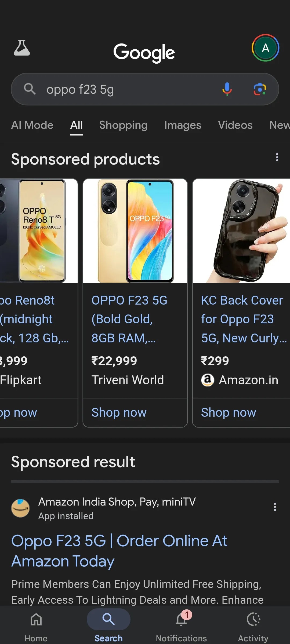Image resolution: width=290 pixels, height=644 pixels.
Task: Open the Sponsored products options menu
Action: click(277, 158)
